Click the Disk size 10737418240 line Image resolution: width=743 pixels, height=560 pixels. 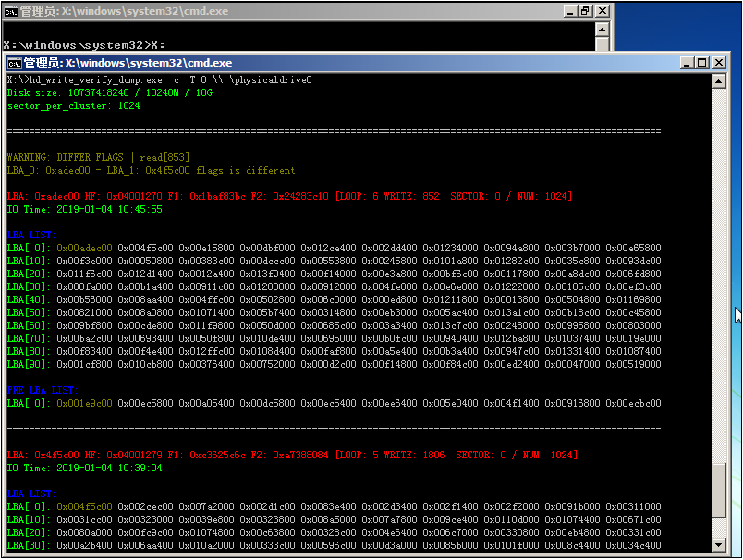coord(110,92)
